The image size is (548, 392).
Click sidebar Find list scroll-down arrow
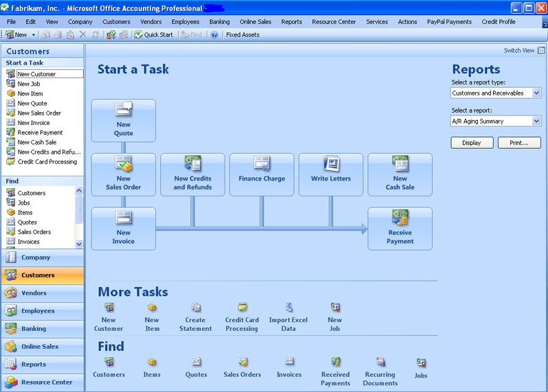pyautogui.click(x=79, y=244)
